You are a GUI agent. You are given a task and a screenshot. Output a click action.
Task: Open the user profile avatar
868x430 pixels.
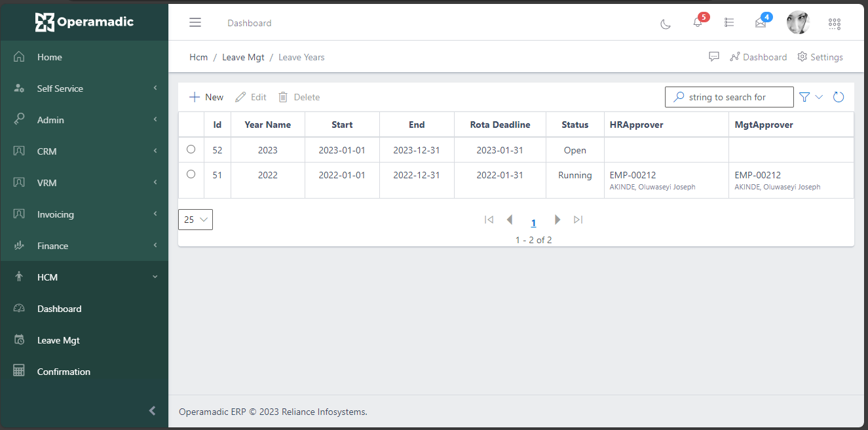coord(798,23)
